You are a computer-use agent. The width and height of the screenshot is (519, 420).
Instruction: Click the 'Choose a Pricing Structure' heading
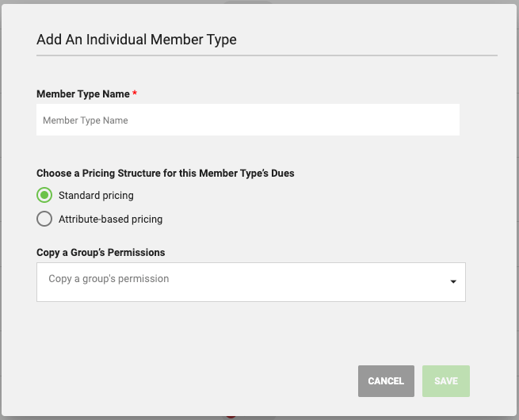(166, 173)
